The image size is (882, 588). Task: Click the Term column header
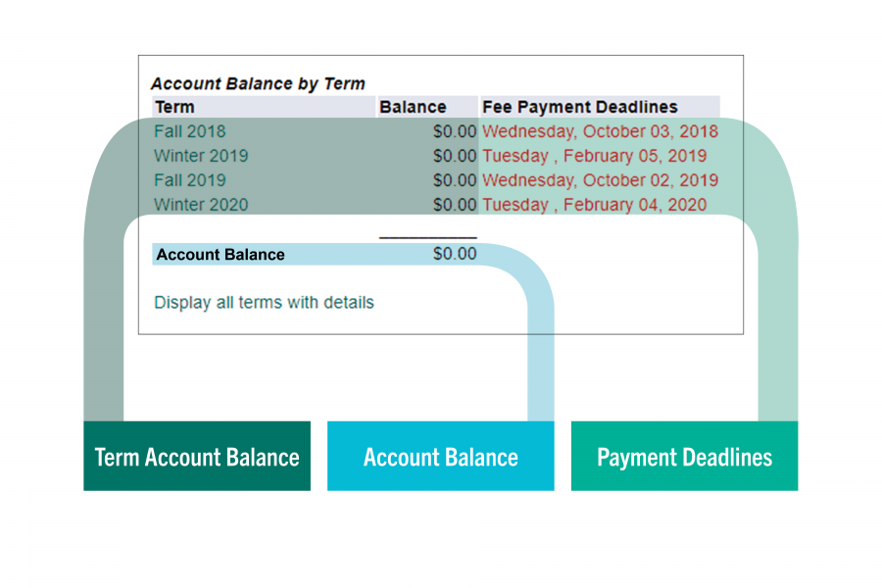[174, 107]
